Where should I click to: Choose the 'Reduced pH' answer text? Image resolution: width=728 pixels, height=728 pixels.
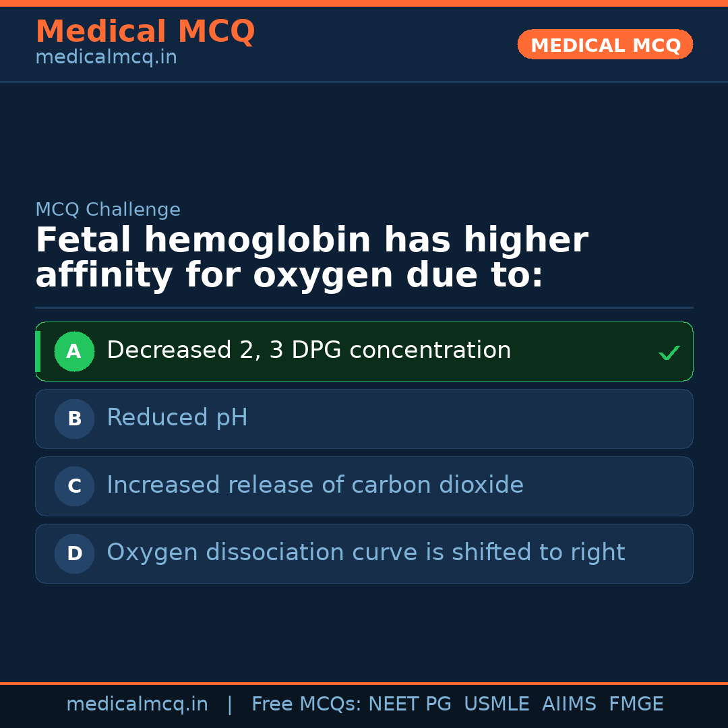[177, 418]
